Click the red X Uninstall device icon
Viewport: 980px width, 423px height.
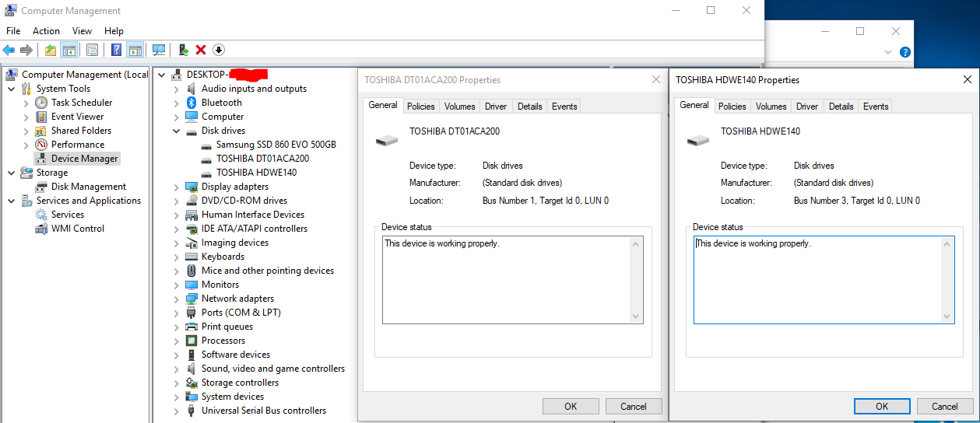(x=201, y=50)
